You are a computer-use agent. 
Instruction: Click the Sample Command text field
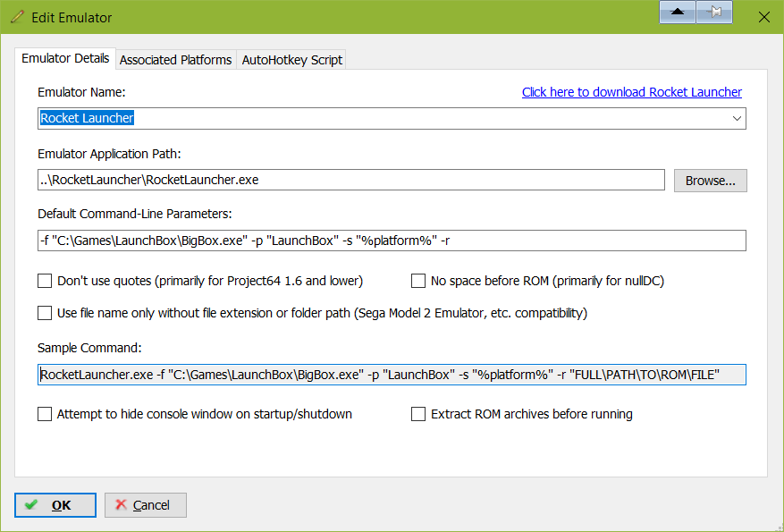pos(392,375)
